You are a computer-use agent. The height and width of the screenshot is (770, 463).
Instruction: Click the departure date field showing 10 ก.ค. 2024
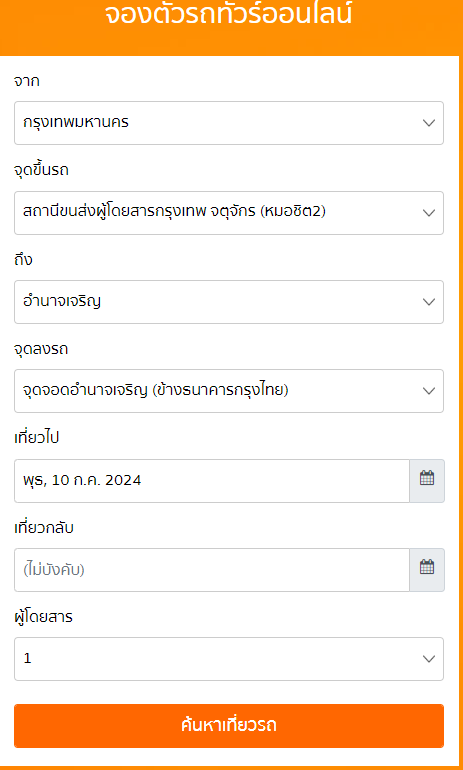pyautogui.click(x=212, y=481)
